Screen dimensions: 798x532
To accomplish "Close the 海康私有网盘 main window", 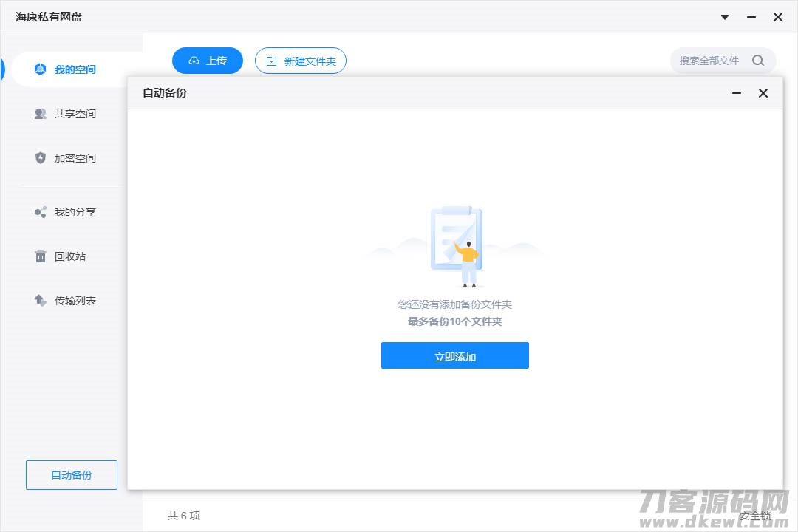I will [777, 17].
